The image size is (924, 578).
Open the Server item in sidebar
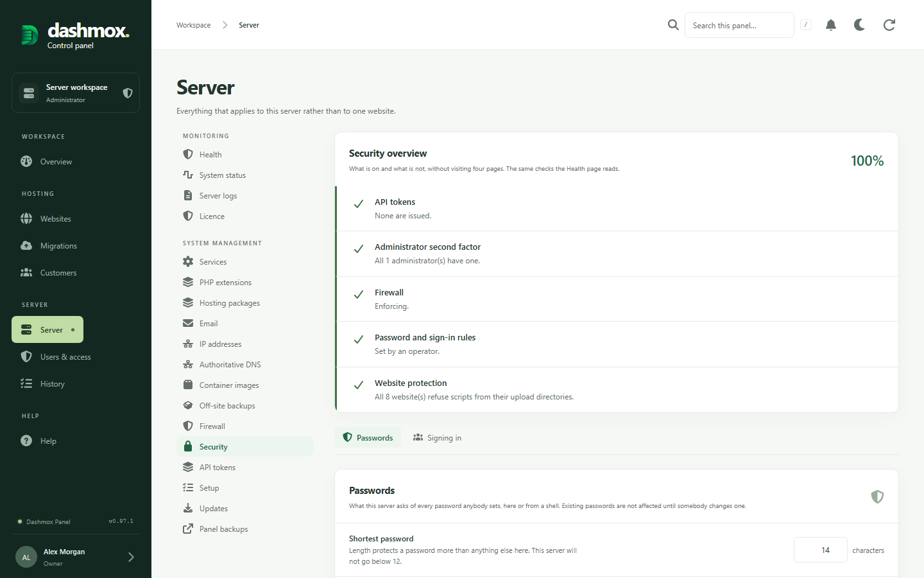47,329
